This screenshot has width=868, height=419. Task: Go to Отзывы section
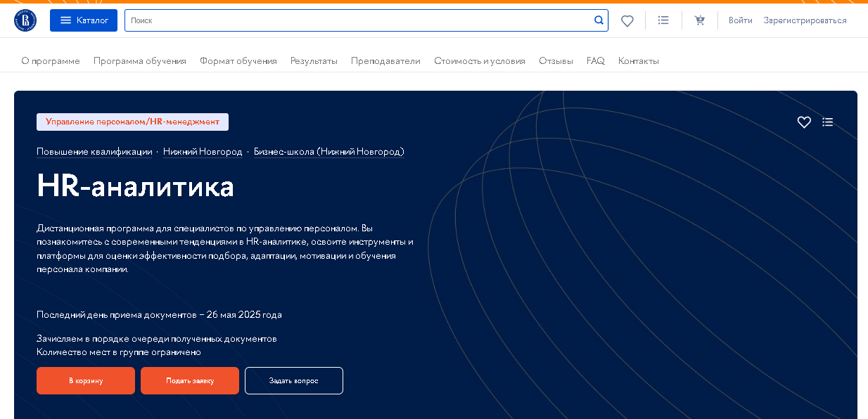click(556, 61)
